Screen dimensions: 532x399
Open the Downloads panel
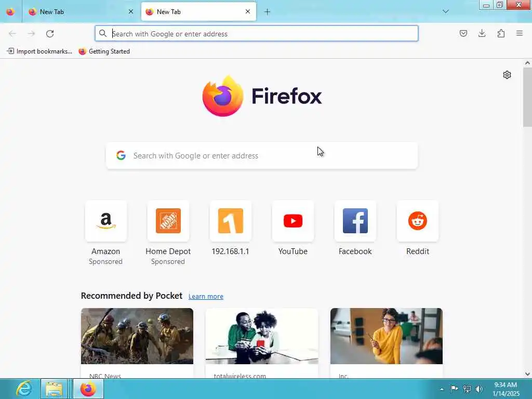click(x=482, y=33)
